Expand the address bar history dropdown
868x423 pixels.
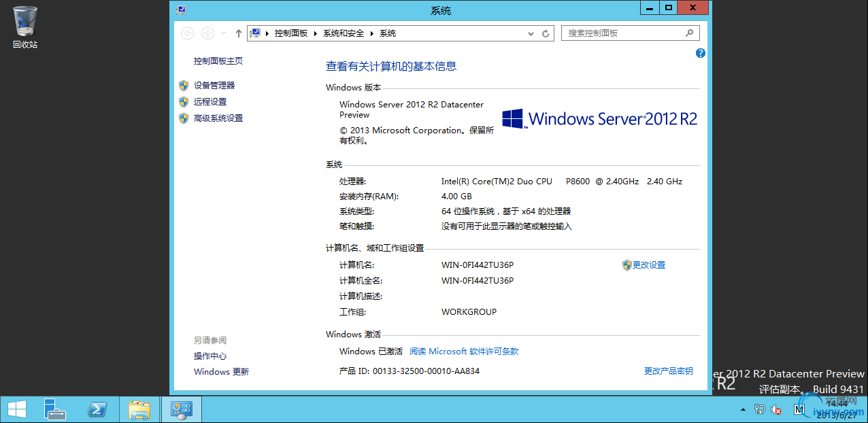pyautogui.click(x=531, y=33)
